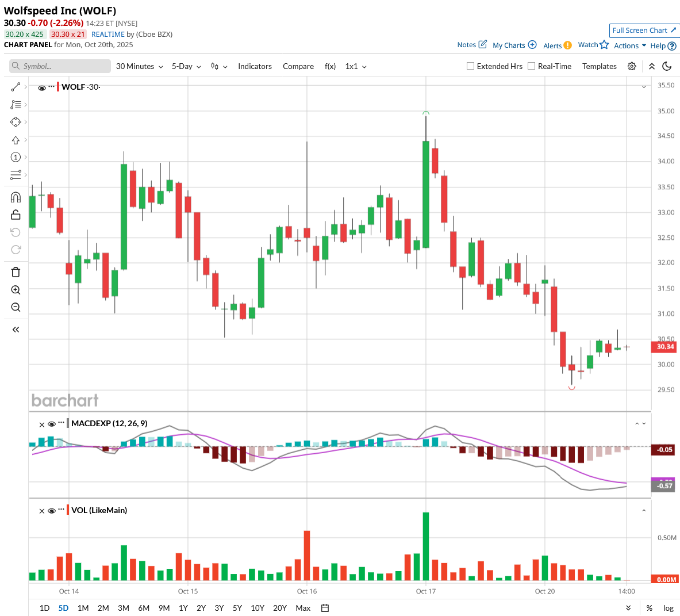680x616 pixels.
Task: Open MACDEXP options ellipsis
Action: click(x=61, y=423)
